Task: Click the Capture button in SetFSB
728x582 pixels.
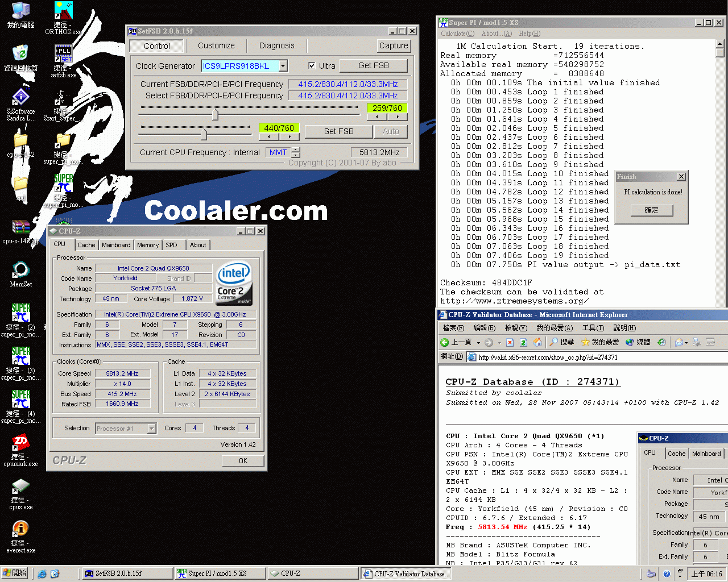Action: 394,45
